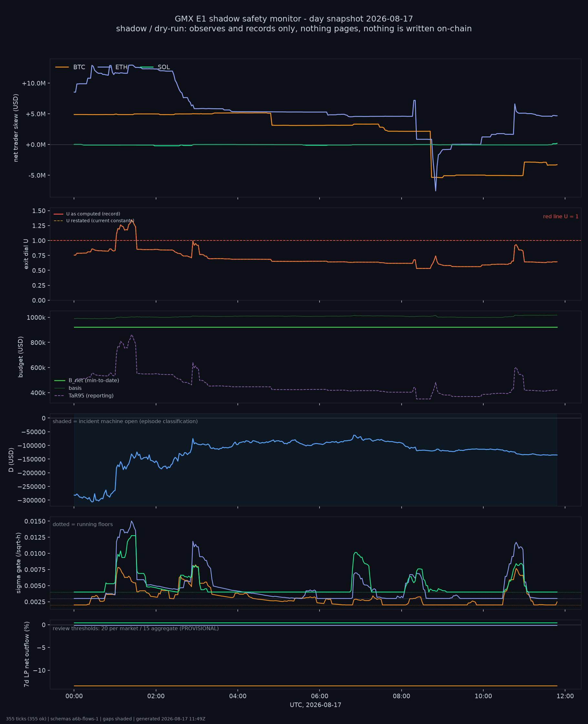588x724 pixels.
Task: Click the "−300000" tick label
Action: click(x=32, y=500)
